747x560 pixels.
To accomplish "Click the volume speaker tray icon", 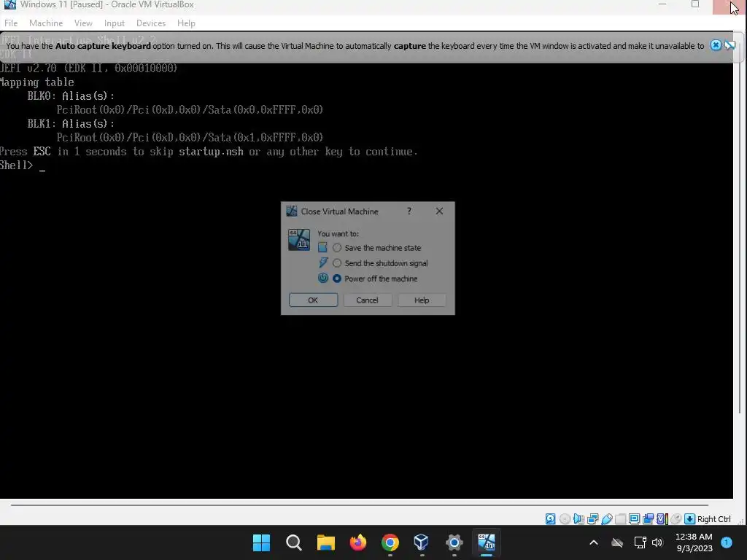I will tap(657, 542).
